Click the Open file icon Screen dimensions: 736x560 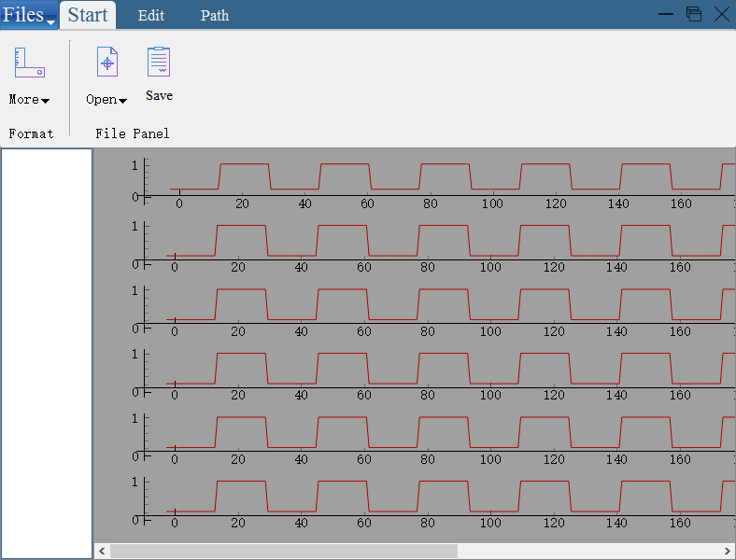point(107,62)
